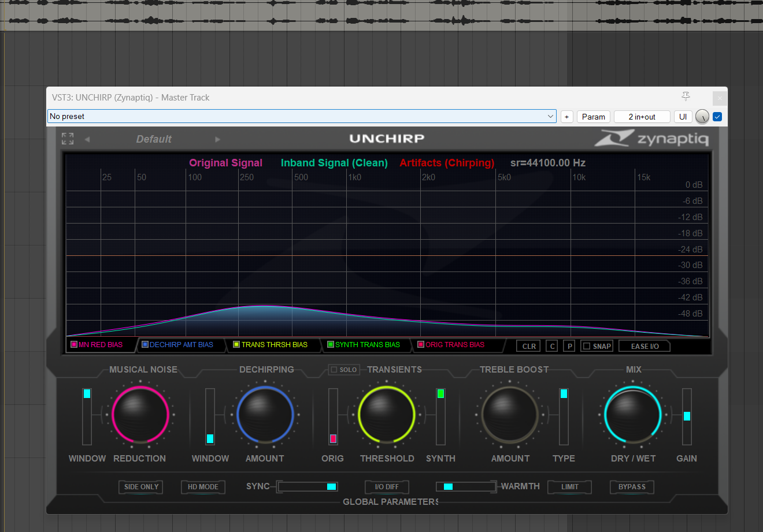Open the Param menu

[x=594, y=117]
